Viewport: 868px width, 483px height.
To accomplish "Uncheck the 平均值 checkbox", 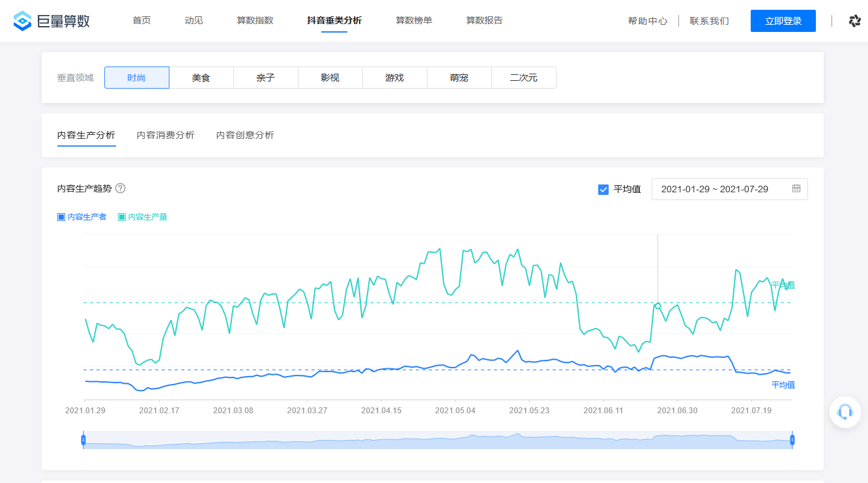I will coord(603,189).
